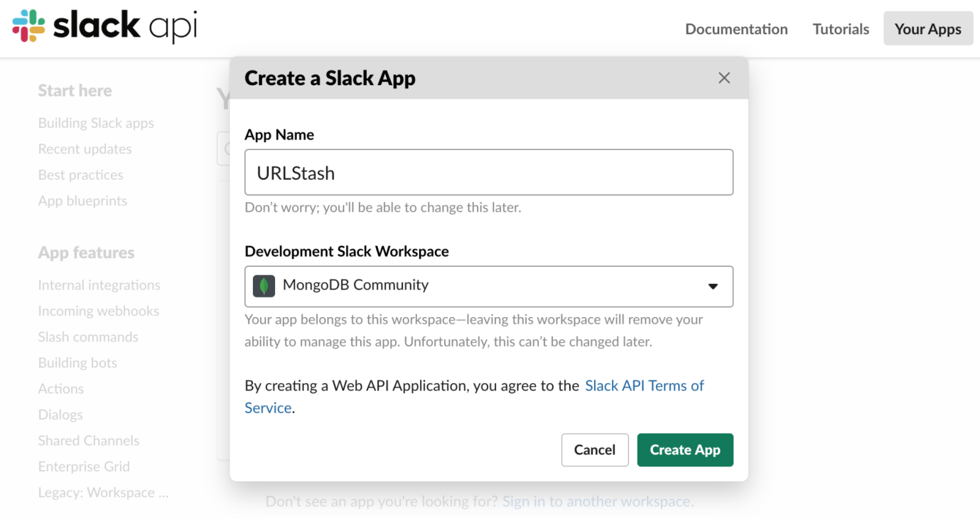Select Building bots in the sidebar
Image resolution: width=980 pixels, height=519 pixels.
point(77,363)
